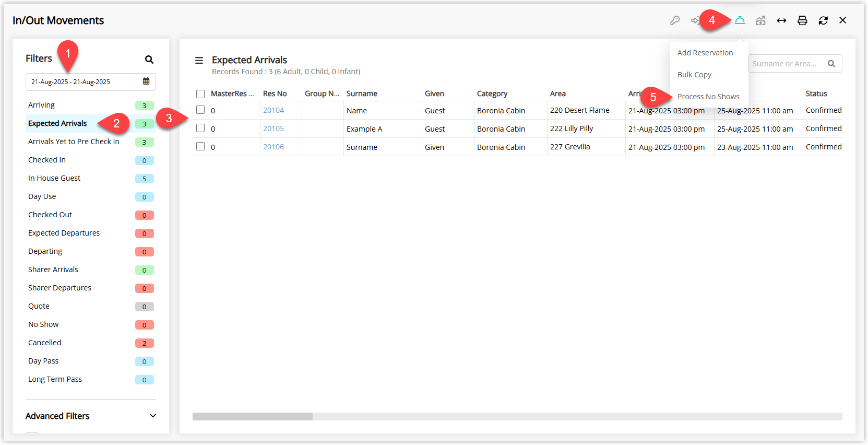The image size is (868, 445).
Task: Click the Cancelled count badge showing 2
Action: pyautogui.click(x=145, y=343)
